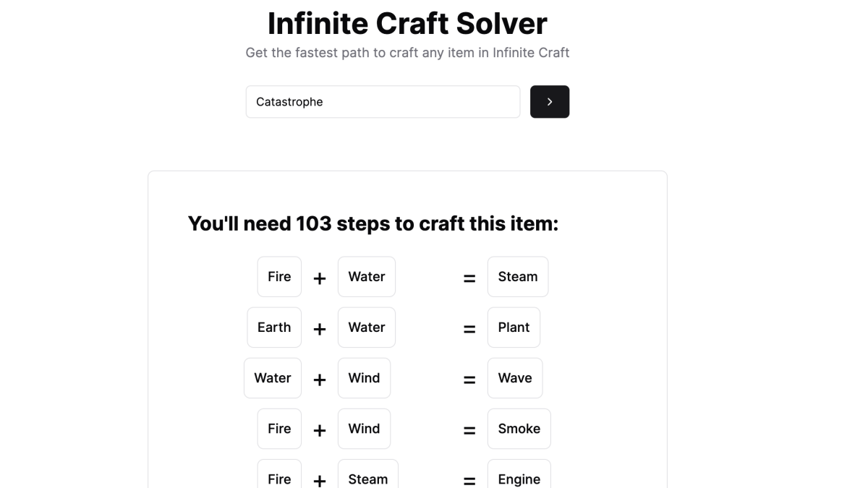Click the Catastrophe search input field
This screenshot has height=488, width=868.
coord(383,102)
